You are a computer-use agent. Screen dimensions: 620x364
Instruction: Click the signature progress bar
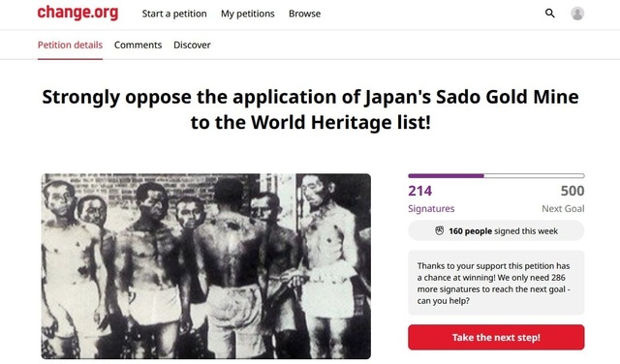pyautogui.click(x=496, y=176)
